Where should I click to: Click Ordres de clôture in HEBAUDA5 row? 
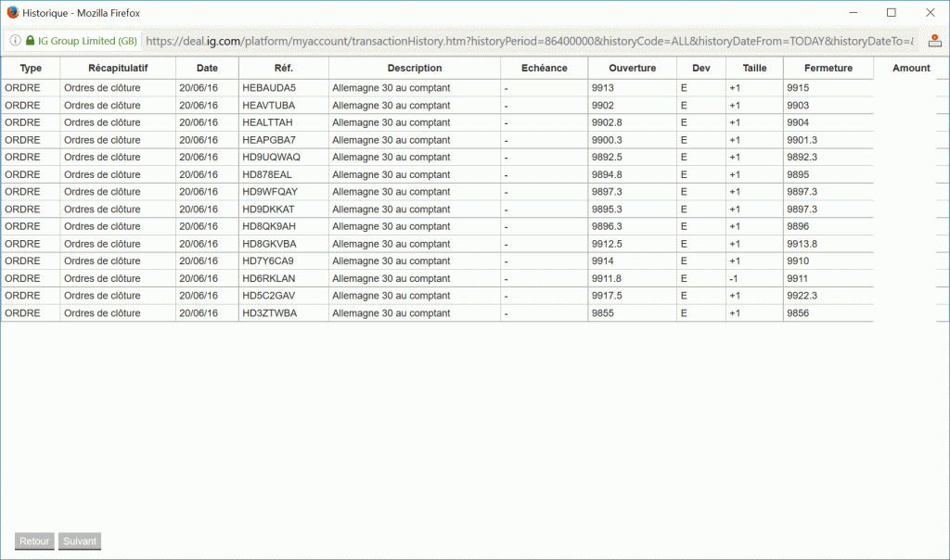pyautogui.click(x=102, y=88)
